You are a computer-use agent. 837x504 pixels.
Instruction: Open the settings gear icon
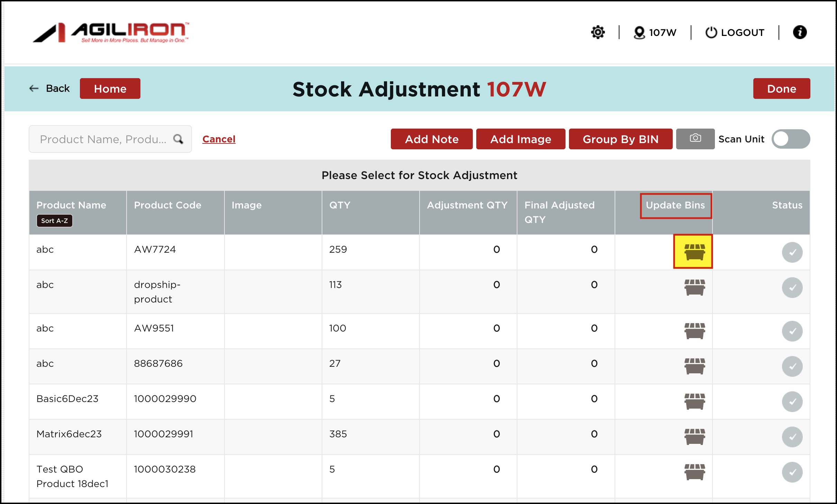click(597, 32)
